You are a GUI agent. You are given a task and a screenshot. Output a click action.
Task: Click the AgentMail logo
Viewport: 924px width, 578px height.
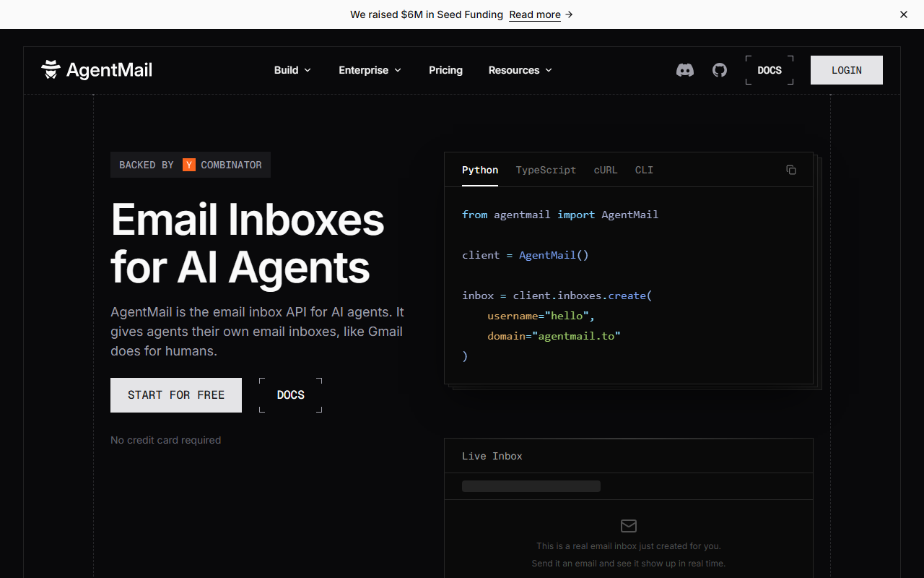coord(97,70)
